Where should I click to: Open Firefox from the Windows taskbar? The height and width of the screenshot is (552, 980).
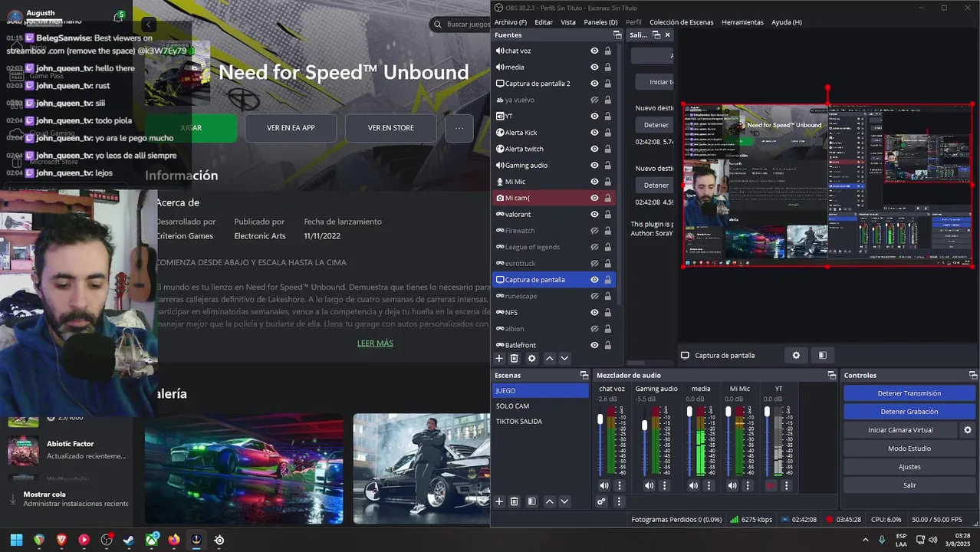(174, 540)
